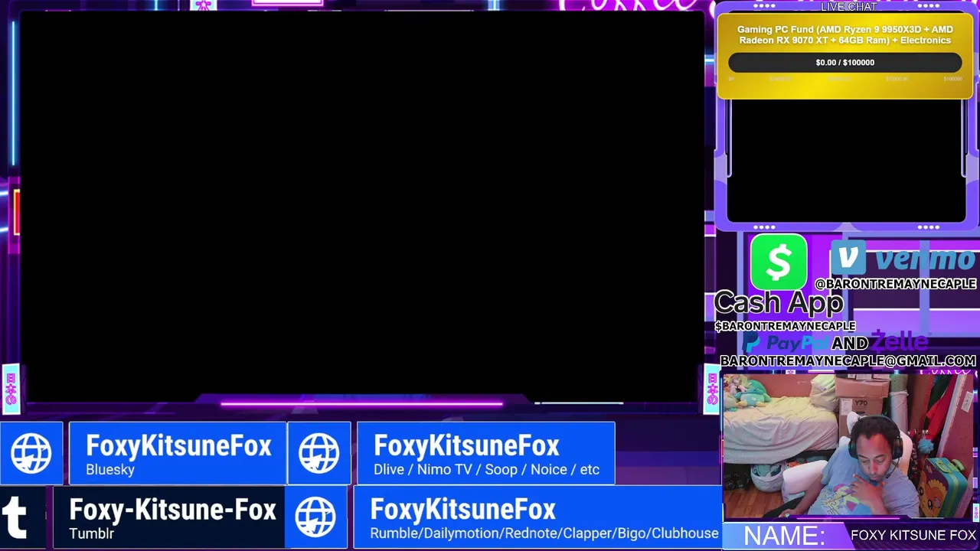The height and width of the screenshot is (551, 980).
Task: Select the FoxyKitsuneFox Dlive / Nimo TV banner
Action: [485, 453]
